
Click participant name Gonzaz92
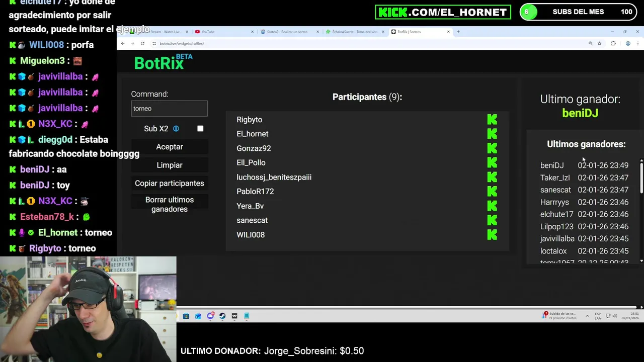click(x=254, y=148)
